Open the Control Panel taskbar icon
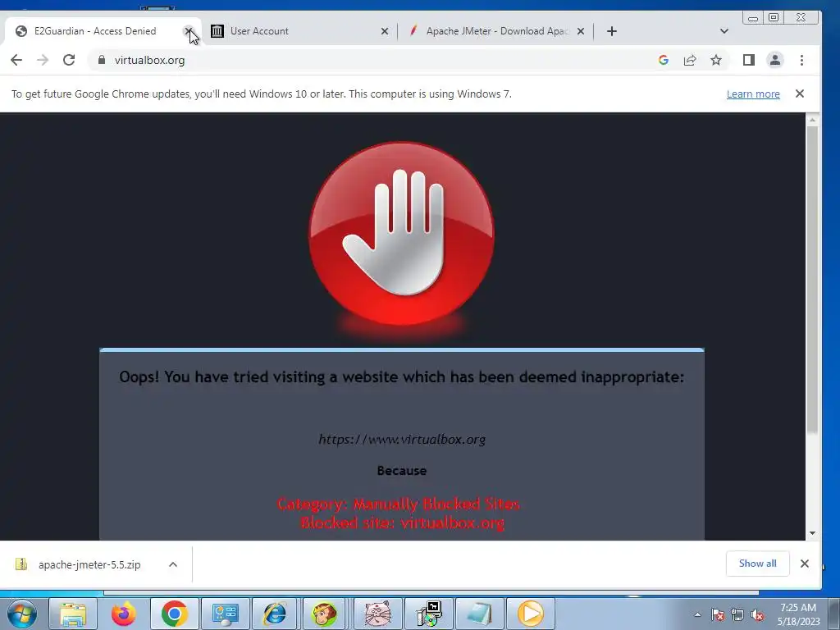Image resolution: width=840 pixels, height=630 pixels. [225, 614]
